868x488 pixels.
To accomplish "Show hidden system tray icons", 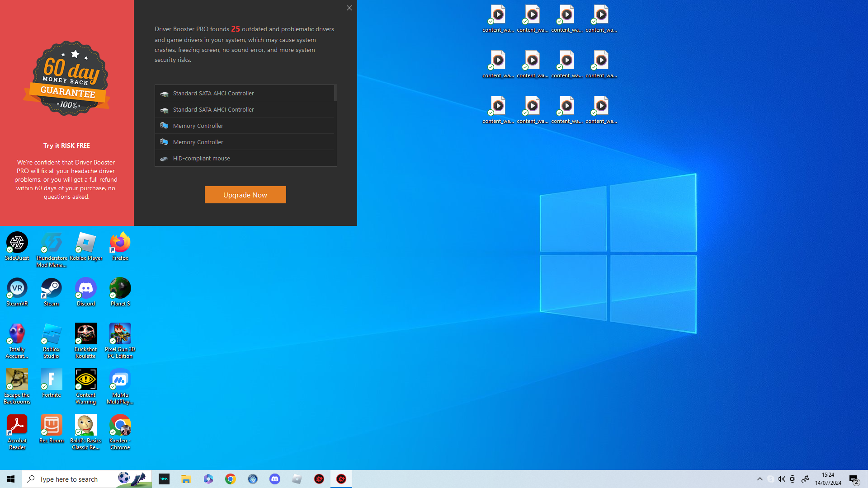I will 759,479.
